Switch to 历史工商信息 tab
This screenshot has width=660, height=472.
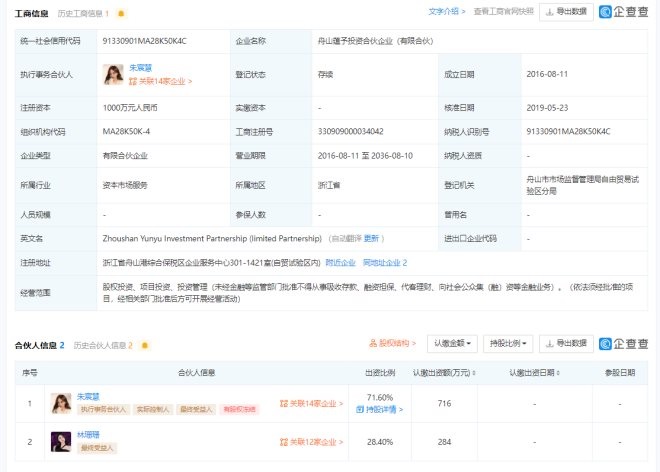point(82,13)
